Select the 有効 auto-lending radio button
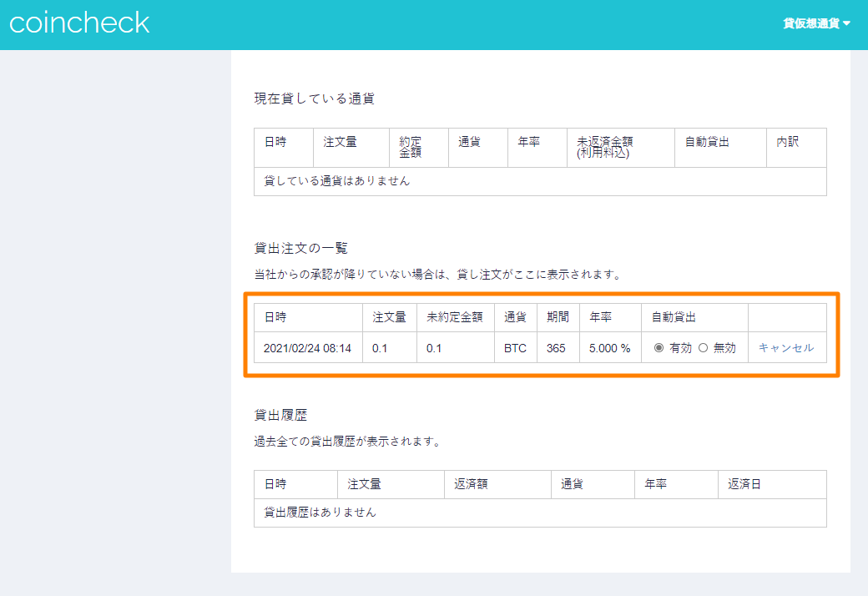868x596 pixels. click(x=659, y=348)
